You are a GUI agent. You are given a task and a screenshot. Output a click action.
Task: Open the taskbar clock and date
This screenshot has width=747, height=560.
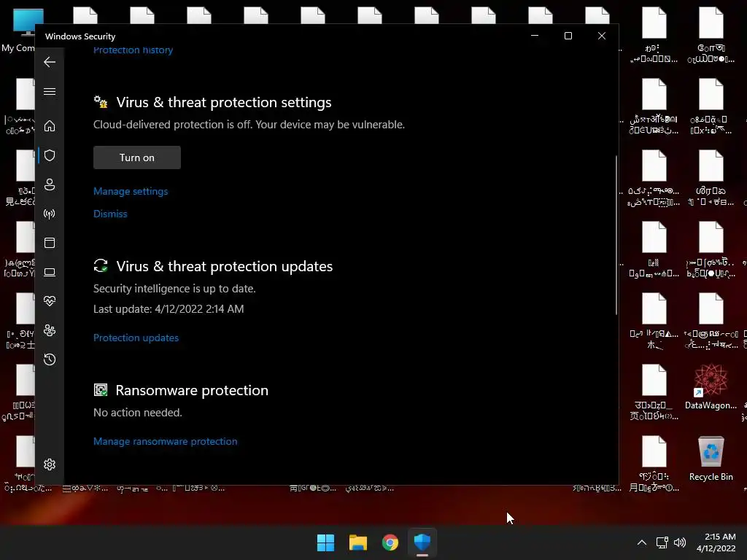[716, 542]
